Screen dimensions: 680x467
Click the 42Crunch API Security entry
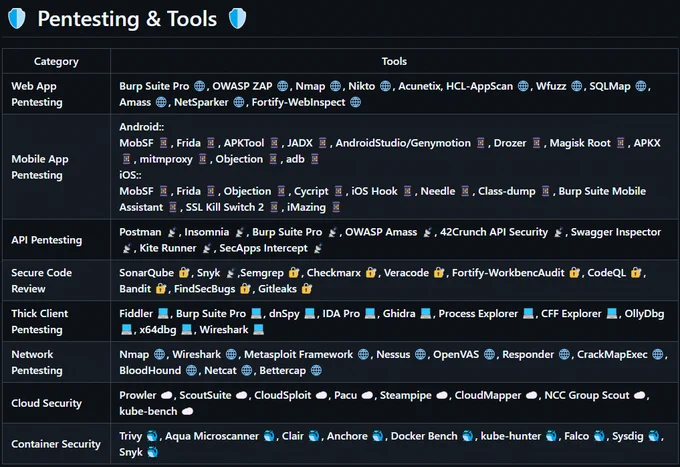pos(494,232)
